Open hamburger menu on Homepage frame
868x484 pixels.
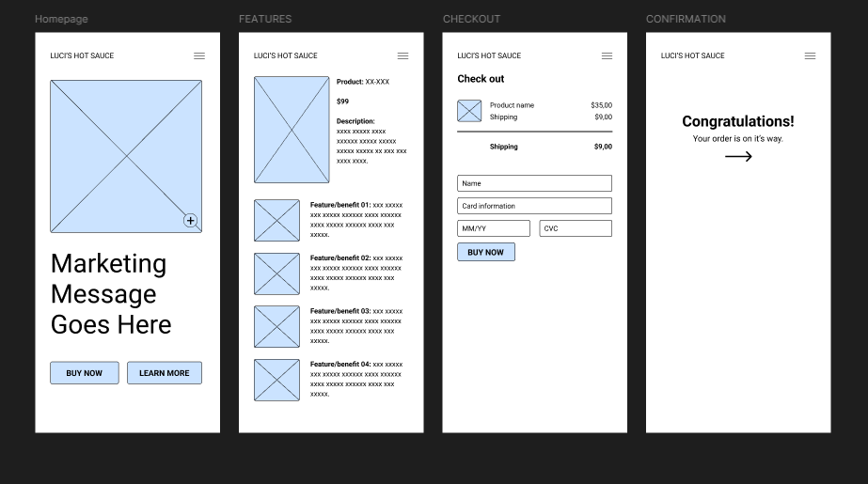pyautogui.click(x=199, y=55)
